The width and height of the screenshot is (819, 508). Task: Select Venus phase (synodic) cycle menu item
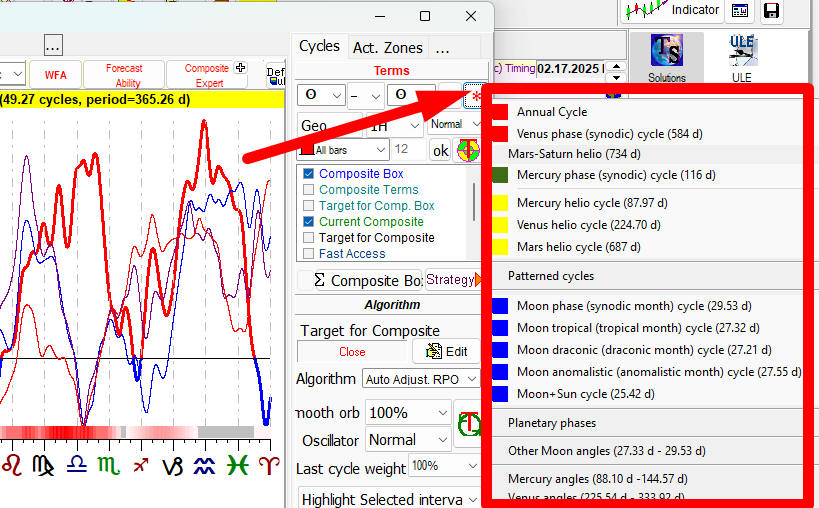coord(589,133)
